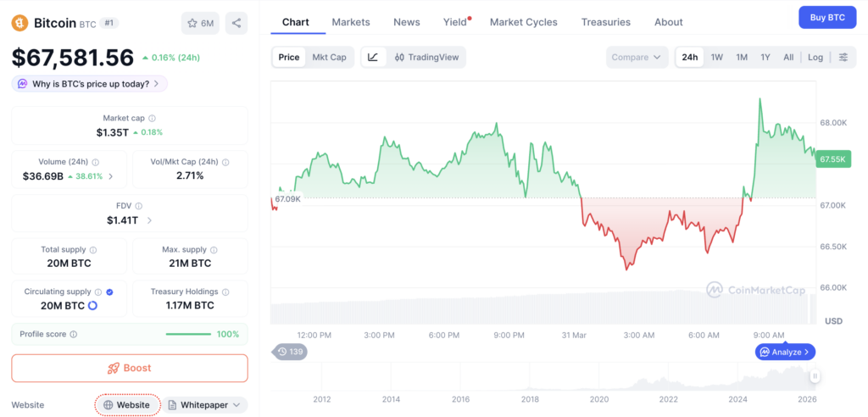Screen dimensions: 868x417
Task: Click the history 139 events badge
Action: 292,352
